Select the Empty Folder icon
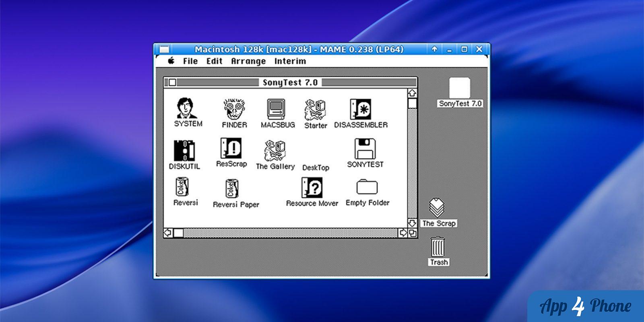 pyautogui.click(x=367, y=187)
